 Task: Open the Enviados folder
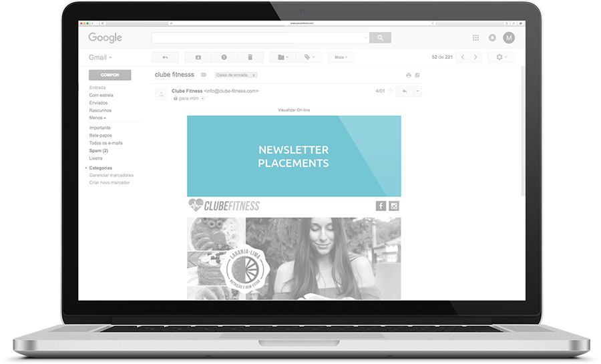[98, 103]
